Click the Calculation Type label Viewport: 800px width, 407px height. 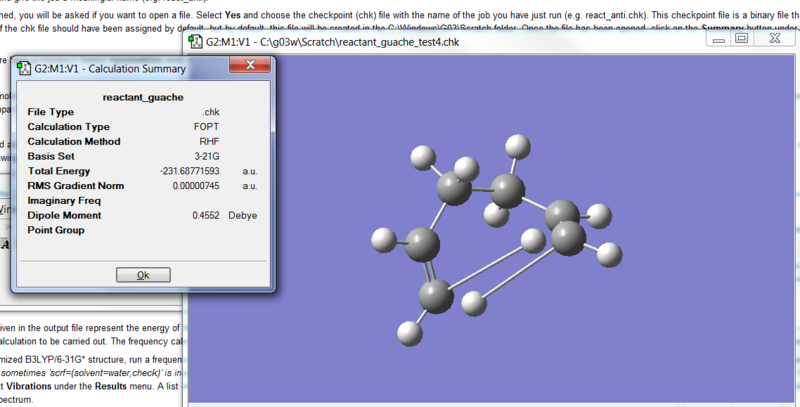68,127
